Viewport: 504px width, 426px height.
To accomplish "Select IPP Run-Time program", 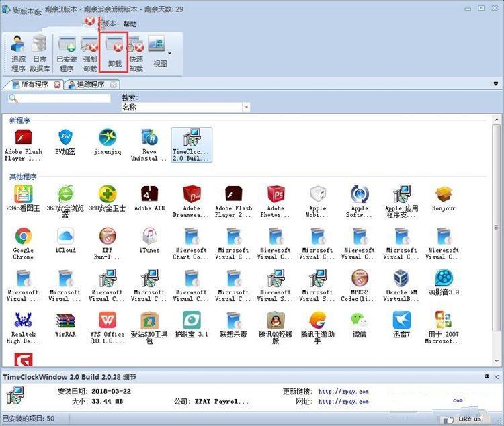I will 108,244.
